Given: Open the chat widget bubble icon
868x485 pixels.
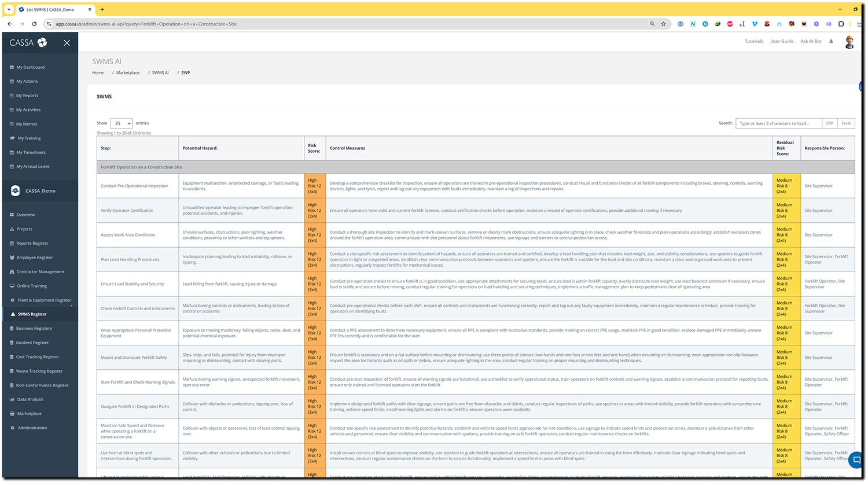Looking at the screenshot, I should coord(857,461).
